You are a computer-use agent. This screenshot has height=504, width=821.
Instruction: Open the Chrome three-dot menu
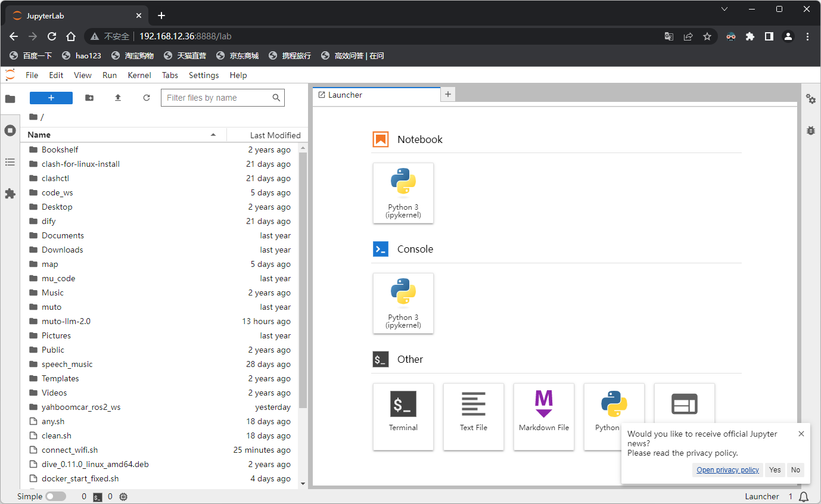[807, 36]
